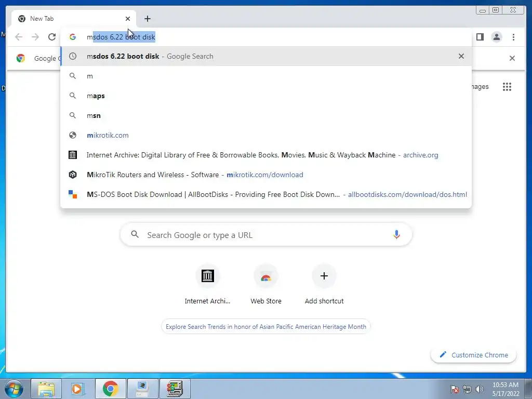Click the Add shortcut tile
Viewport: 532px width, 399px height.
pyautogui.click(x=324, y=284)
